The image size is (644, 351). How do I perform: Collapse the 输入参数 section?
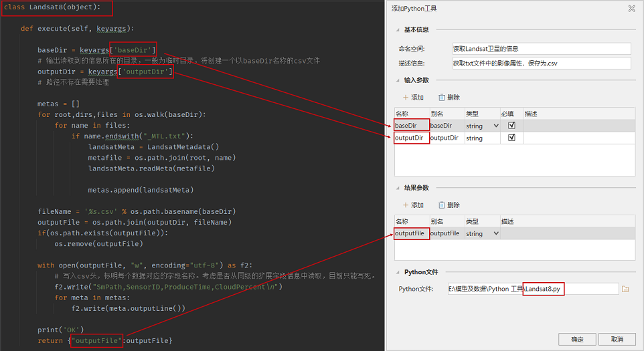397,80
